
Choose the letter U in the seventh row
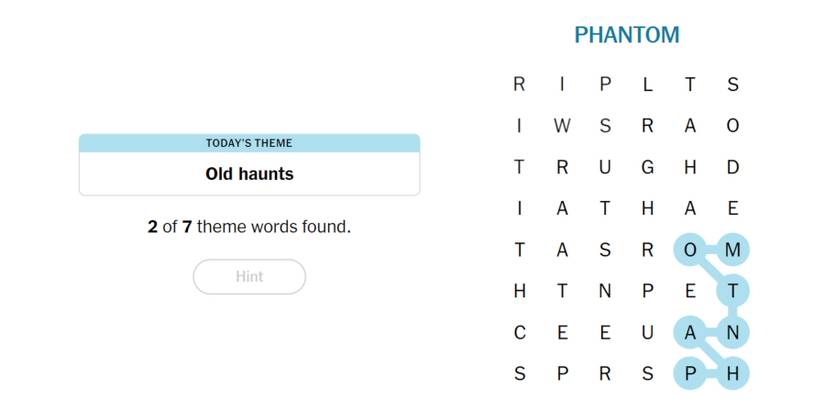click(x=647, y=333)
